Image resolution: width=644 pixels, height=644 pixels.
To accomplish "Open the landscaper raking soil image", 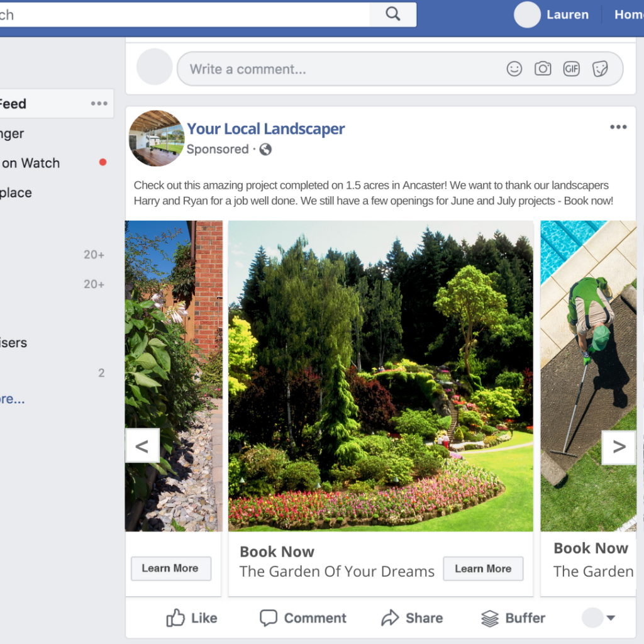I will (589, 376).
